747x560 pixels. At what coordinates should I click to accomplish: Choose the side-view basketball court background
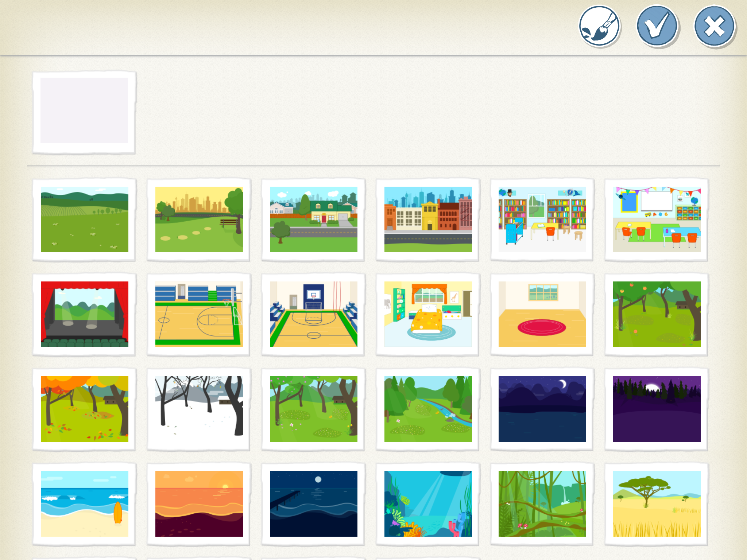pos(199,314)
